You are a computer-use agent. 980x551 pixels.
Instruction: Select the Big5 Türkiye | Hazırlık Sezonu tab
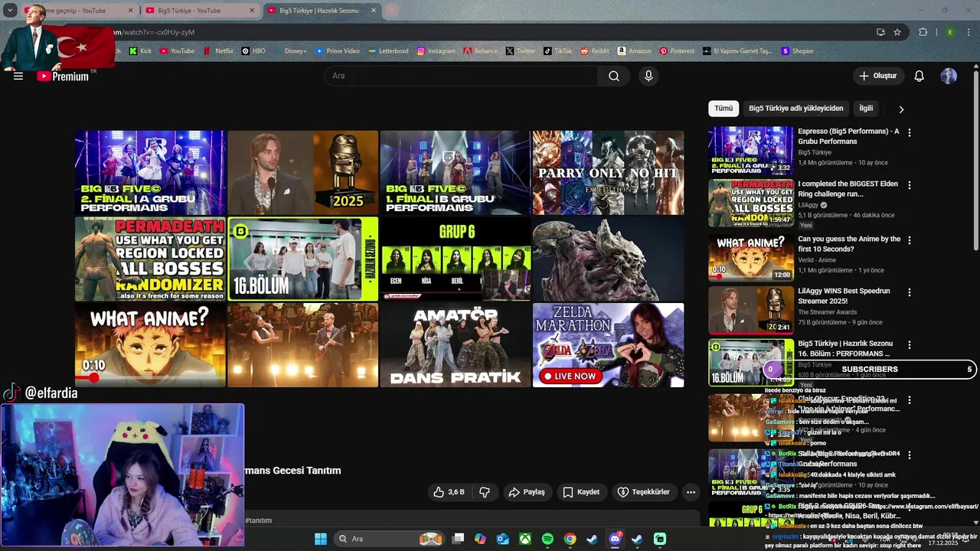322,11
